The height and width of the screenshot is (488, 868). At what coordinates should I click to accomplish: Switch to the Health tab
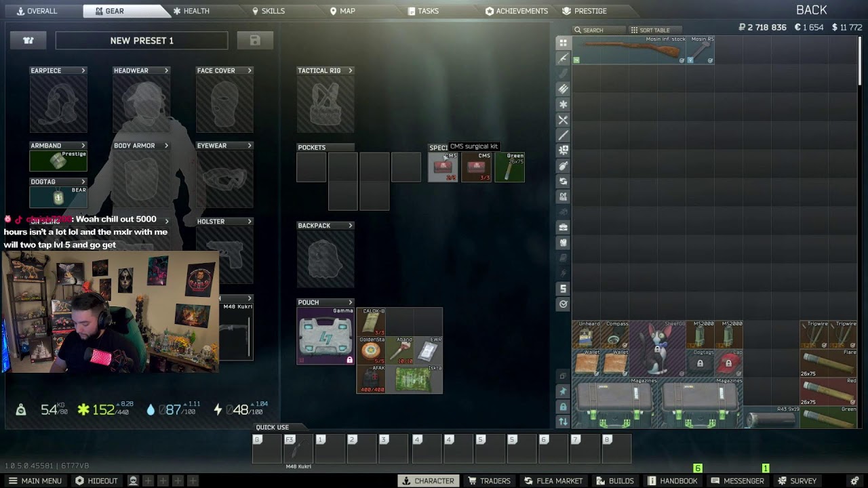191,11
